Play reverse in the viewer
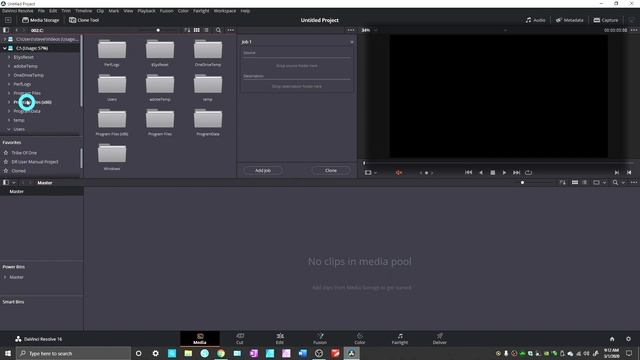640x360 pixels. coord(481,173)
